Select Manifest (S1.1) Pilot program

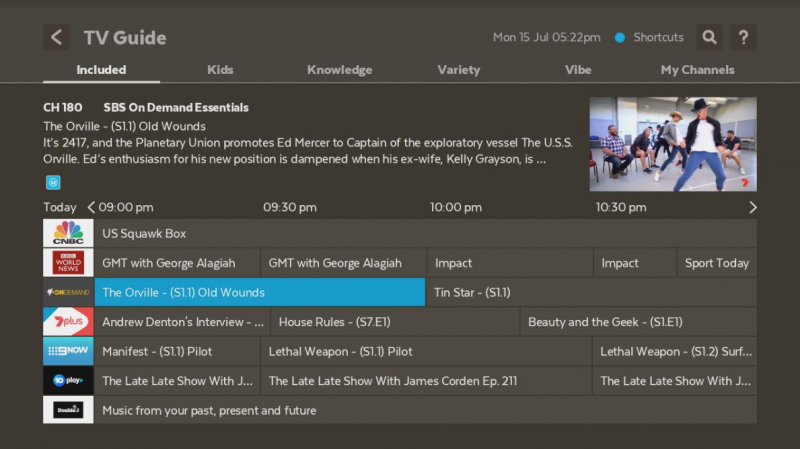pyautogui.click(x=177, y=351)
